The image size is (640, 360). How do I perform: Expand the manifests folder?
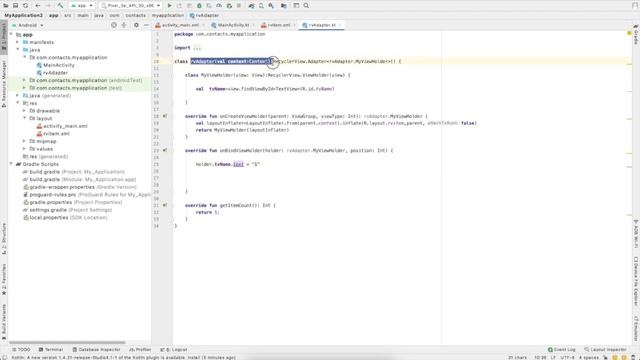click(18, 42)
